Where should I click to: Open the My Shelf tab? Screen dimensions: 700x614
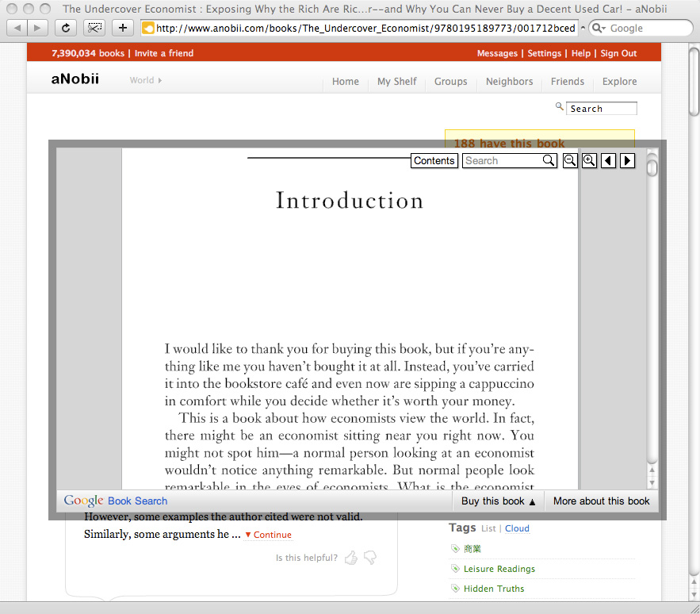click(x=396, y=82)
